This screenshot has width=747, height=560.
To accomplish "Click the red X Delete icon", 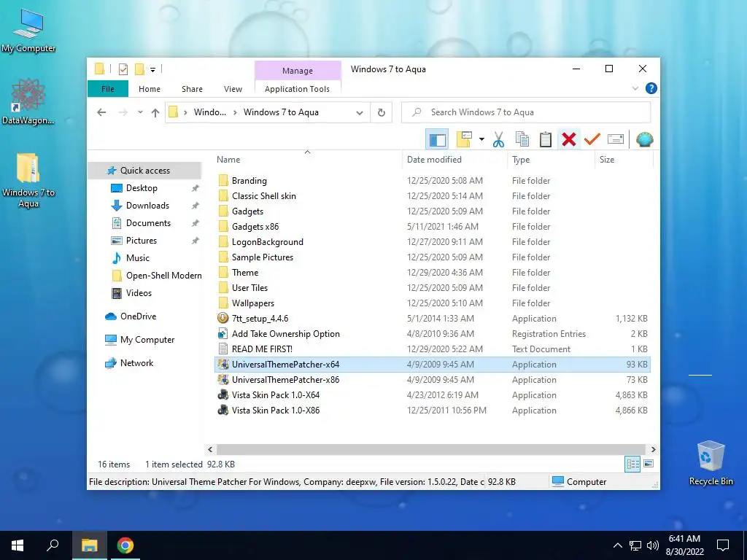I will pos(569,139).
